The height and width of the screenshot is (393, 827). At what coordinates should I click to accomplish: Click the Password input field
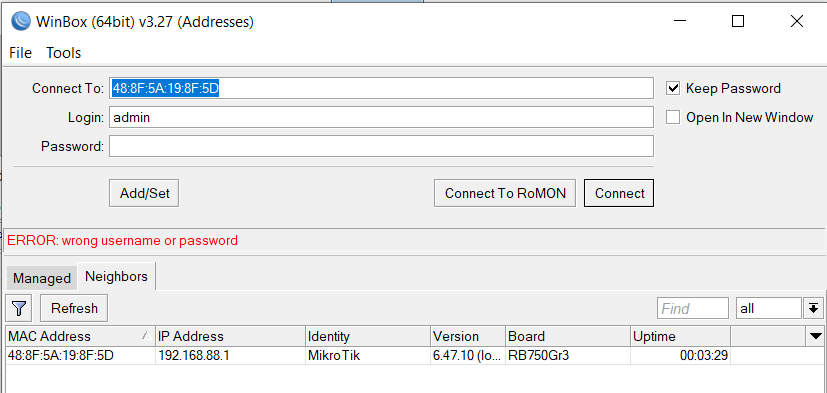click(381, 146)
